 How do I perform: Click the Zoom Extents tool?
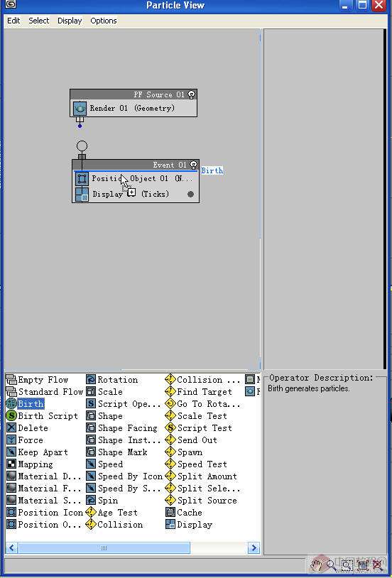pyautogui.click(x=363, y=565)
